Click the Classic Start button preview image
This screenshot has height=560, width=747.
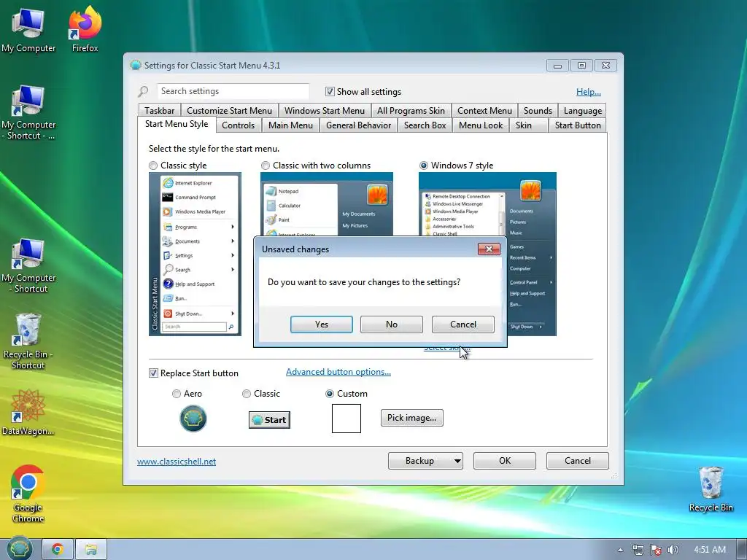pyautogui.click(x=269, y=419)
